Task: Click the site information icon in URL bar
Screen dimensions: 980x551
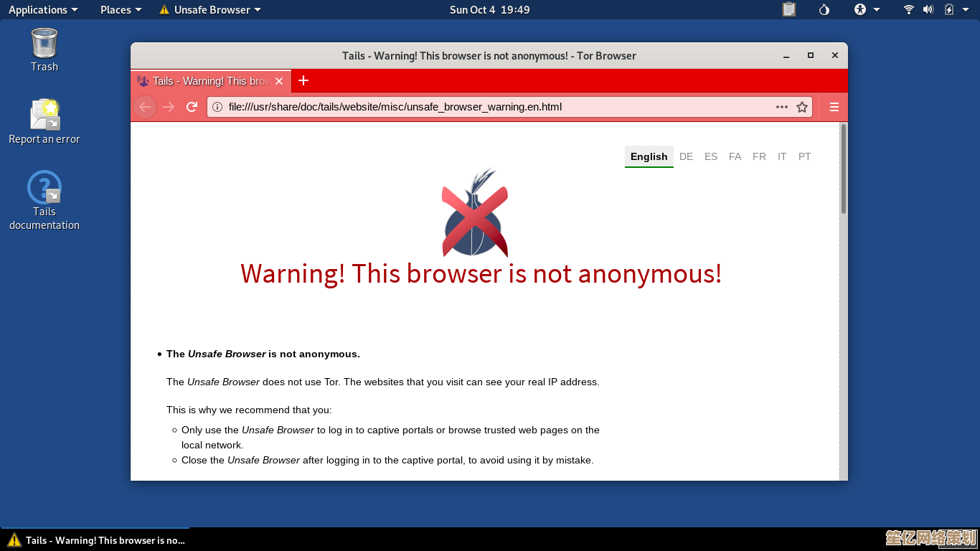Action: [217, 107]
